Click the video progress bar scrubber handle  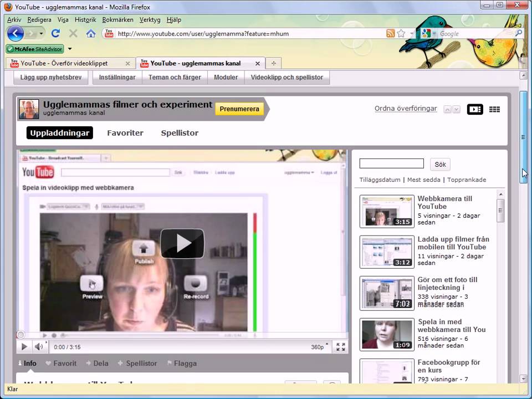(21, 335)
